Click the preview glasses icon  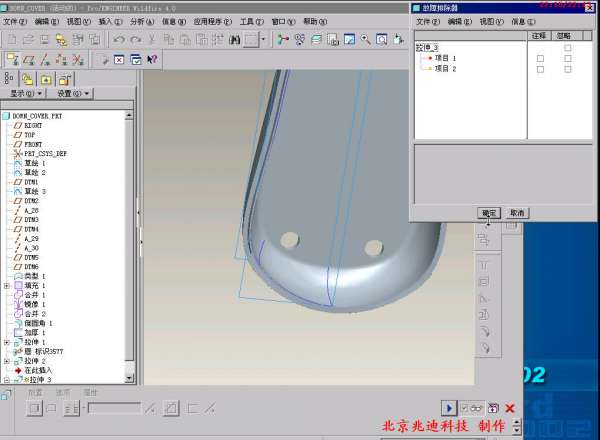coord(477,408)
